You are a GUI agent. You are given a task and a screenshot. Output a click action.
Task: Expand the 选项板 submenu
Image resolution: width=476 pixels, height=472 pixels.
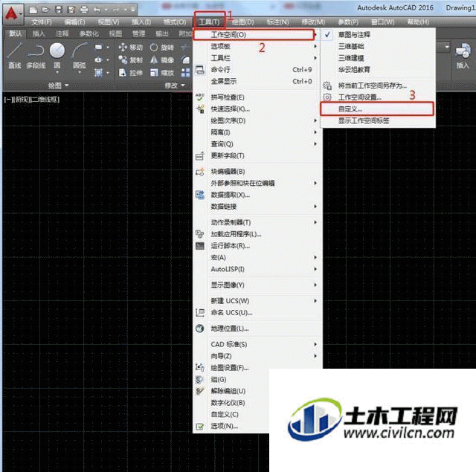(257, 46)
